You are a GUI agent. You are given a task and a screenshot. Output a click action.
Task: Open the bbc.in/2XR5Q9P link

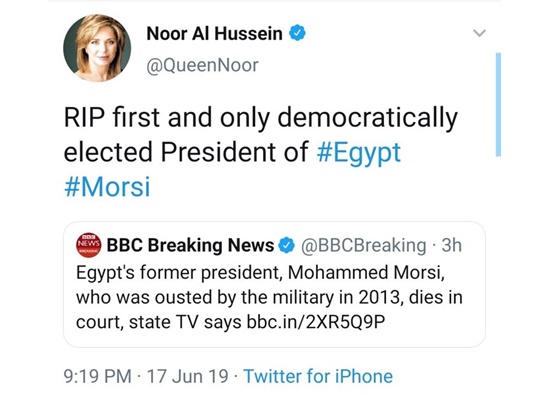(x=316, y=321)
